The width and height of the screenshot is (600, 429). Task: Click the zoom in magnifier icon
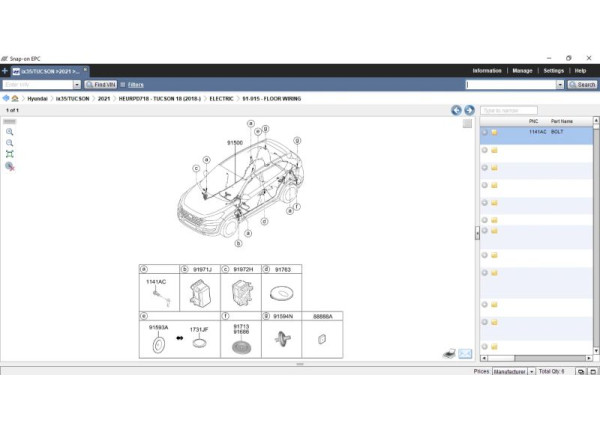click(x=10, y=132)
